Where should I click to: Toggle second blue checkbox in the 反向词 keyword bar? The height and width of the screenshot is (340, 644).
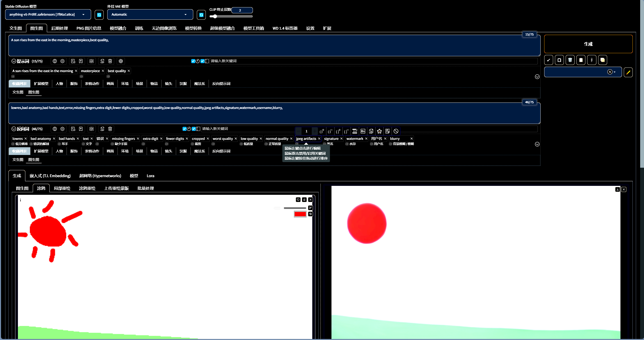pos(194,129)
